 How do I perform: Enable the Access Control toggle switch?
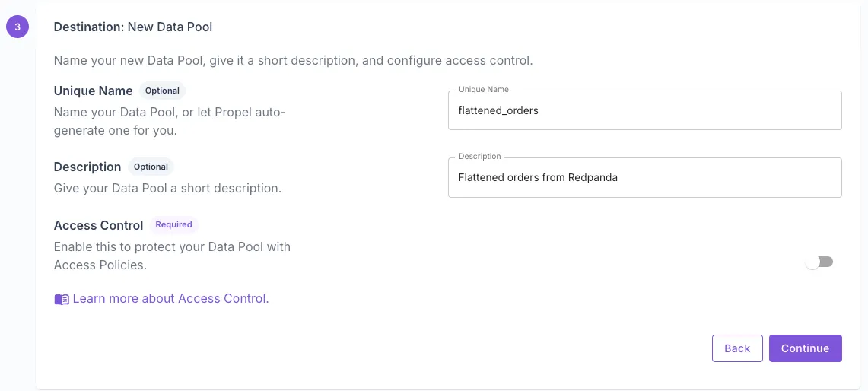click(819, 262)
